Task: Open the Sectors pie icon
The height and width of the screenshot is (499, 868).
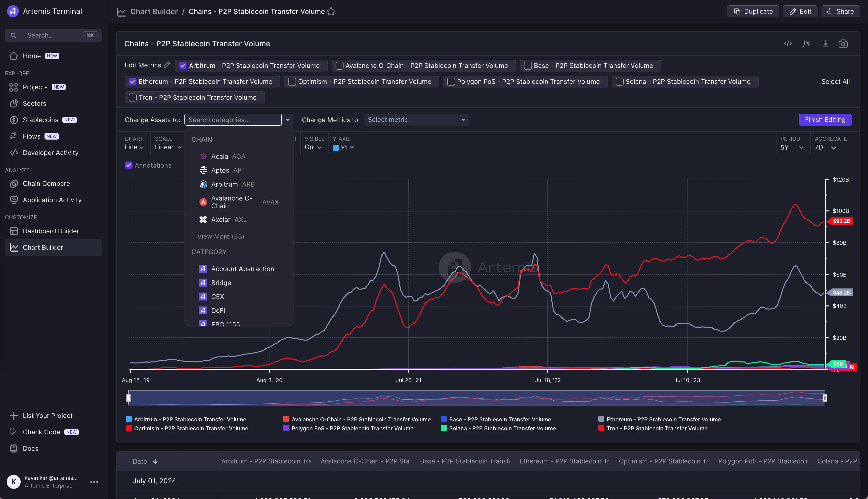Action: (x=14, y=103)
